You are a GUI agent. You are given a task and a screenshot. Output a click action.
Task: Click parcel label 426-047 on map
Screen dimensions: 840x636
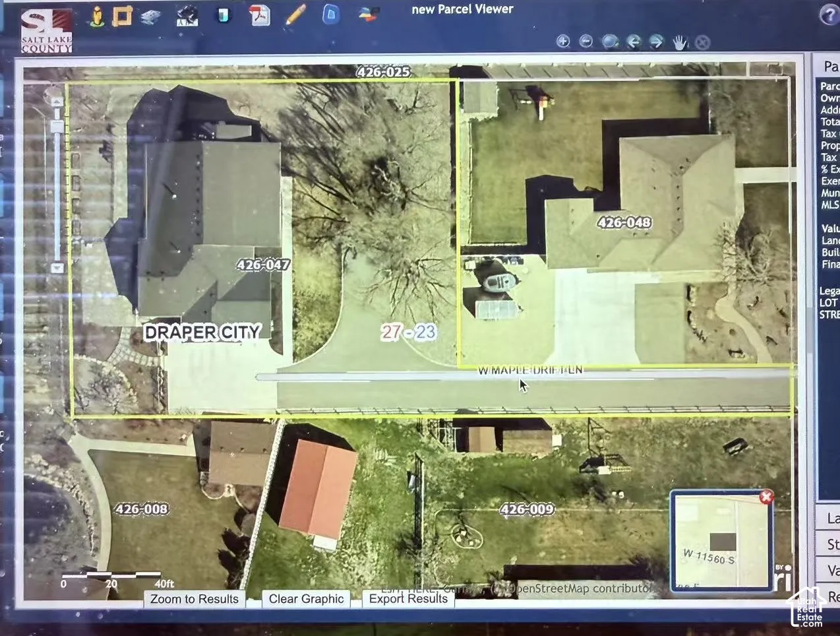click(x=263, y=265)
